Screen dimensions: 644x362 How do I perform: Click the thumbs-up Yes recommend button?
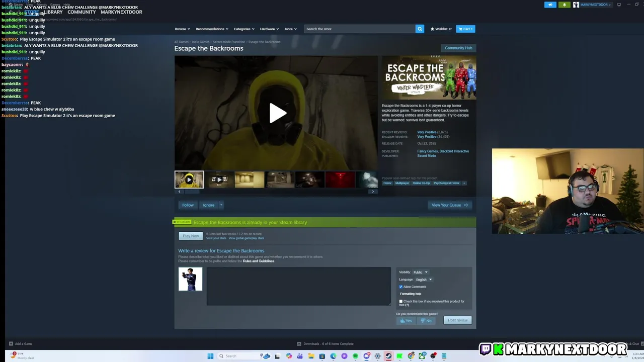[x=406, y=320]
